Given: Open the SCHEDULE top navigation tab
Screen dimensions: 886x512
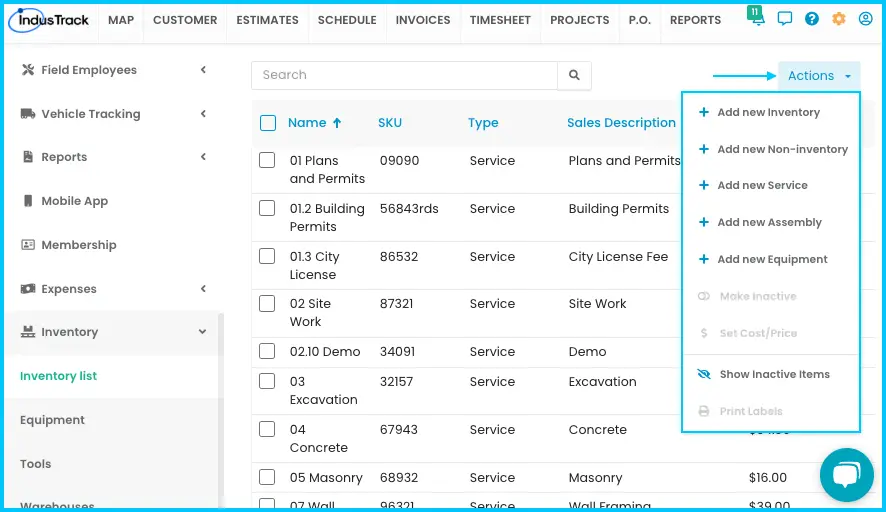Looking at the screenshot, I should pos(347,20).
